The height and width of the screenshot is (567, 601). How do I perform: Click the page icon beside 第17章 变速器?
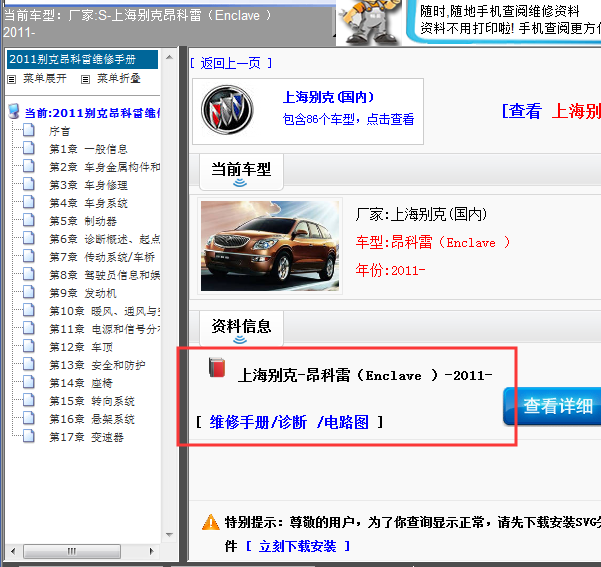tap(29, 436)
